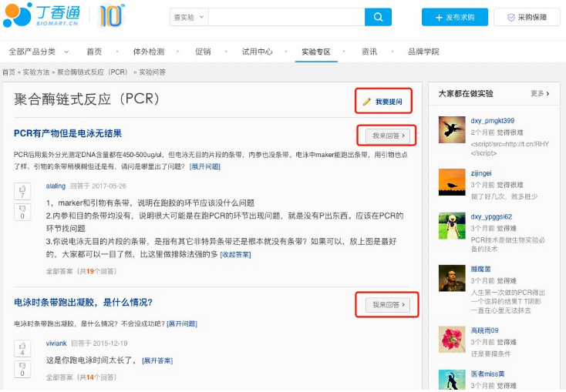Upvote viviank's answer thumbs-up icon
566x392 pixels.
coord(22,348)
